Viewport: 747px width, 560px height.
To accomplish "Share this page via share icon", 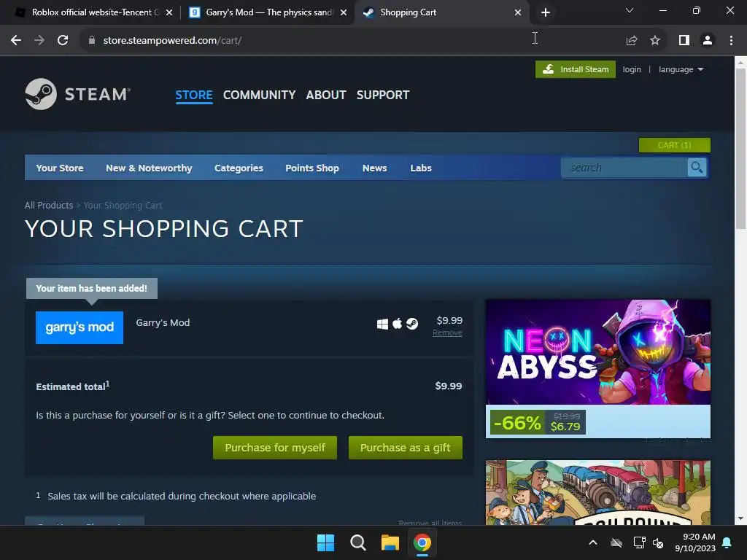I will (632, 41).
